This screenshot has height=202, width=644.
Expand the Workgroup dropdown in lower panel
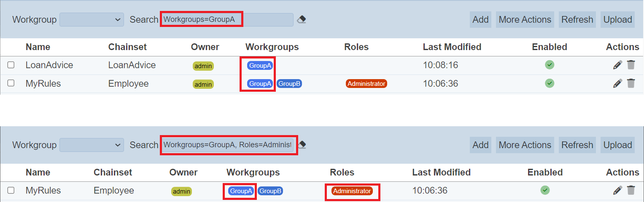(x=92, y=145)
